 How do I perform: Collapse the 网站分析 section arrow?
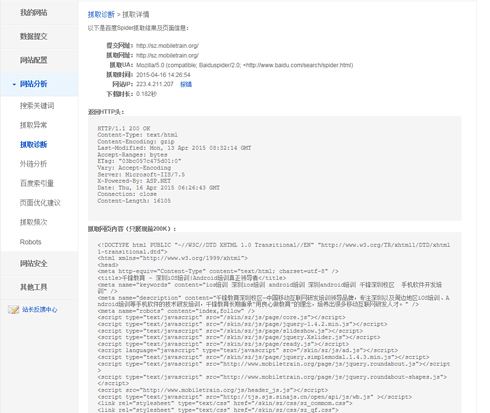coord(14,84)
